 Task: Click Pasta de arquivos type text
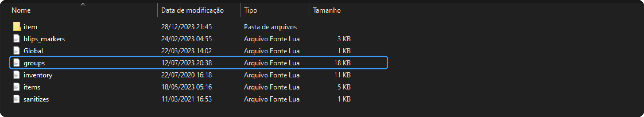pyautogui.click(x=270, y=27)
